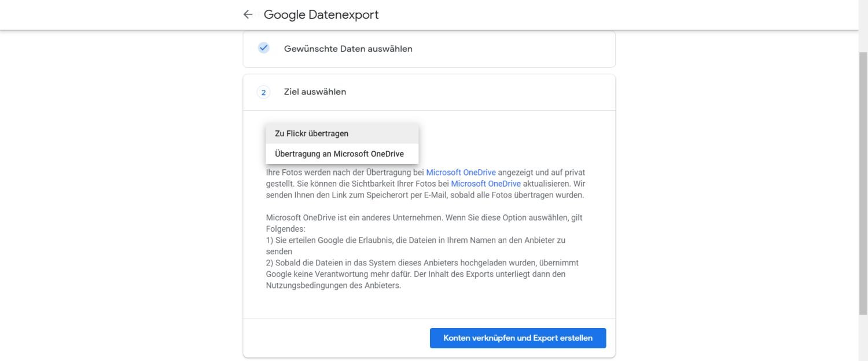Click empty space left of the export button
Image resolution: width=868 pixels, height=361 pixels.
336,338
